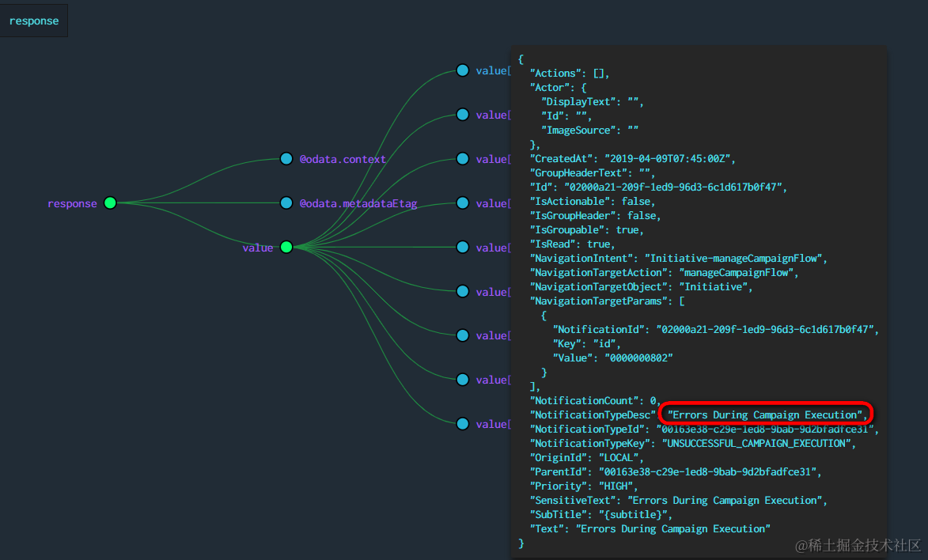
Task: Click the "OriginId": "LOCAL" line
Action: click(x=586, y=458)
